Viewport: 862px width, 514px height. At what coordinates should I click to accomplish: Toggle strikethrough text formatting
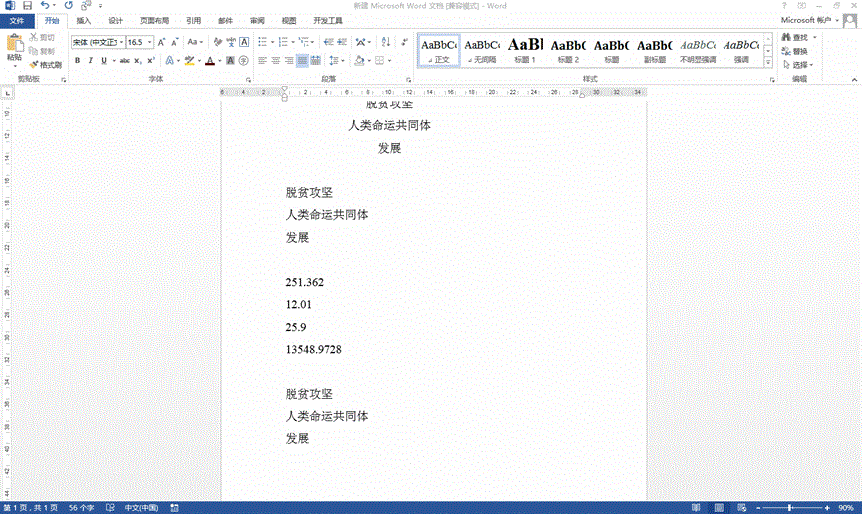tap(124, 61)
